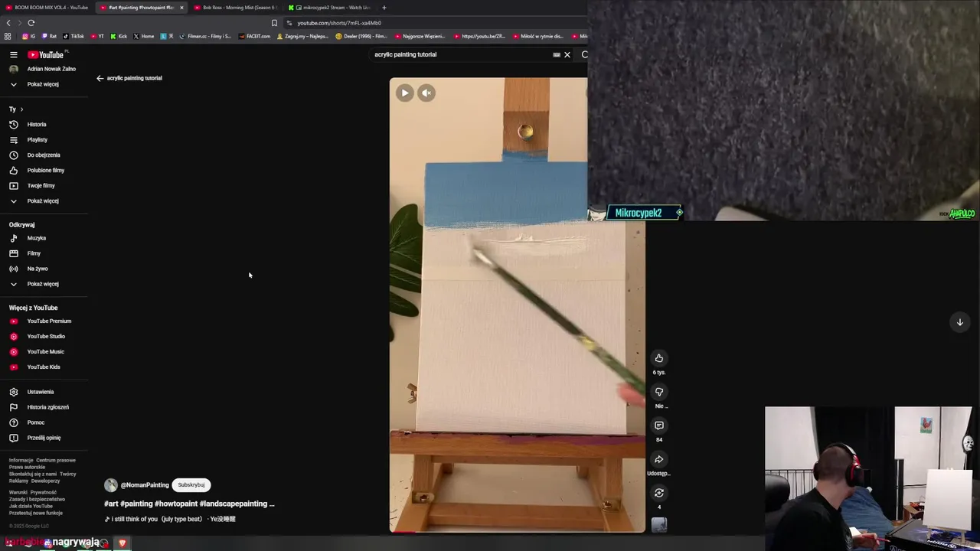The height and width of the screenshot is (551, 980).
Task: Open Do obejrzenia watch later list
Action: point(43,155)
